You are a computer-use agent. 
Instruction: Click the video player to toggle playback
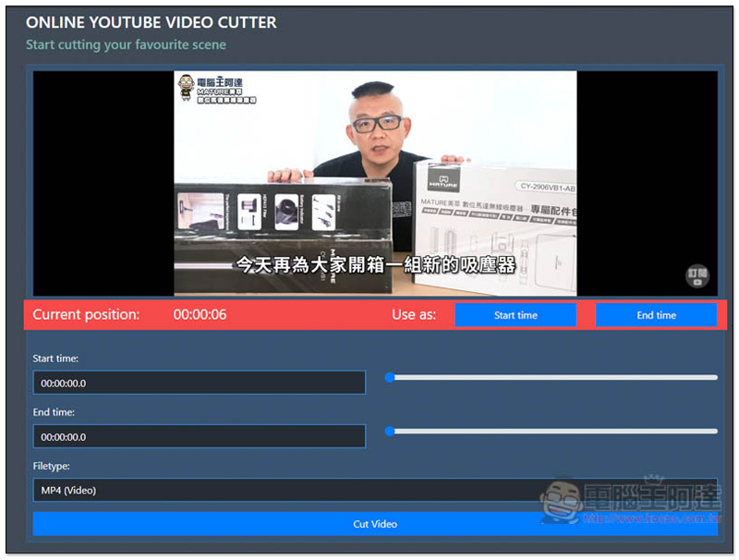pyautogui.click(x=375, y=183)
